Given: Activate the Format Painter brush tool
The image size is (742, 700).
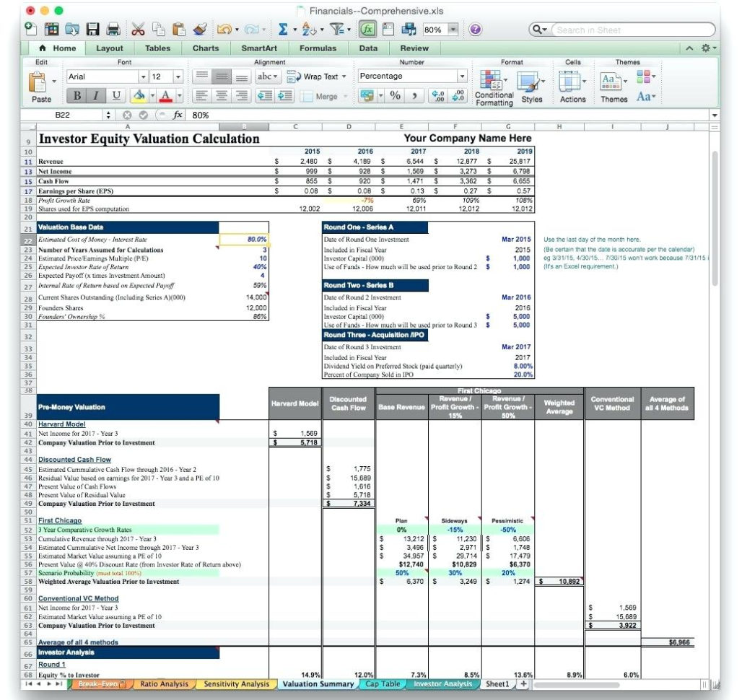Looking at the screenshot, I should coord(199,30).
